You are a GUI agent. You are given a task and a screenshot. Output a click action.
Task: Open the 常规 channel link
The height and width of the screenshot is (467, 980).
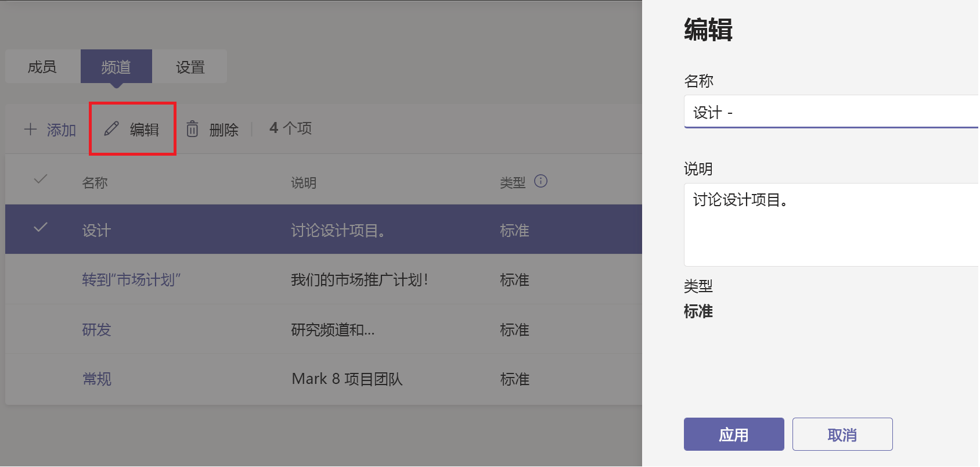tap(96, 379)
